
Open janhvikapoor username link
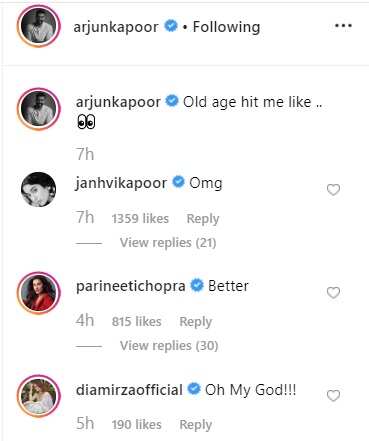click(121, 183)
